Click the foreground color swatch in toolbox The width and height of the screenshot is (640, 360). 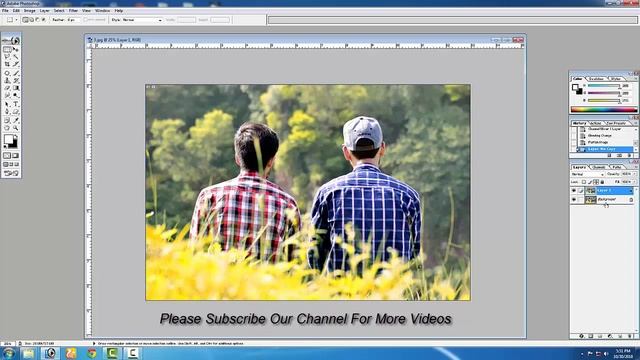[8, 140]
